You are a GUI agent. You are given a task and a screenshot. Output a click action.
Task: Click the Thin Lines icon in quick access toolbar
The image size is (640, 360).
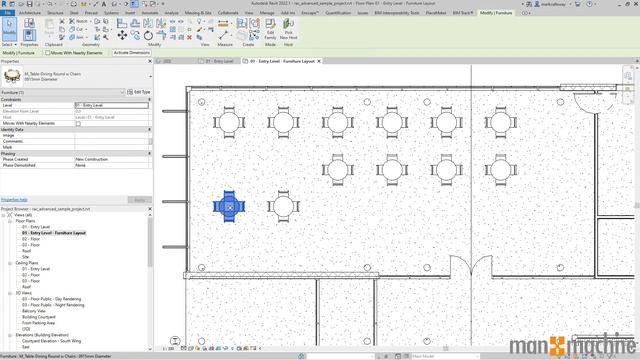pos(134,4)
